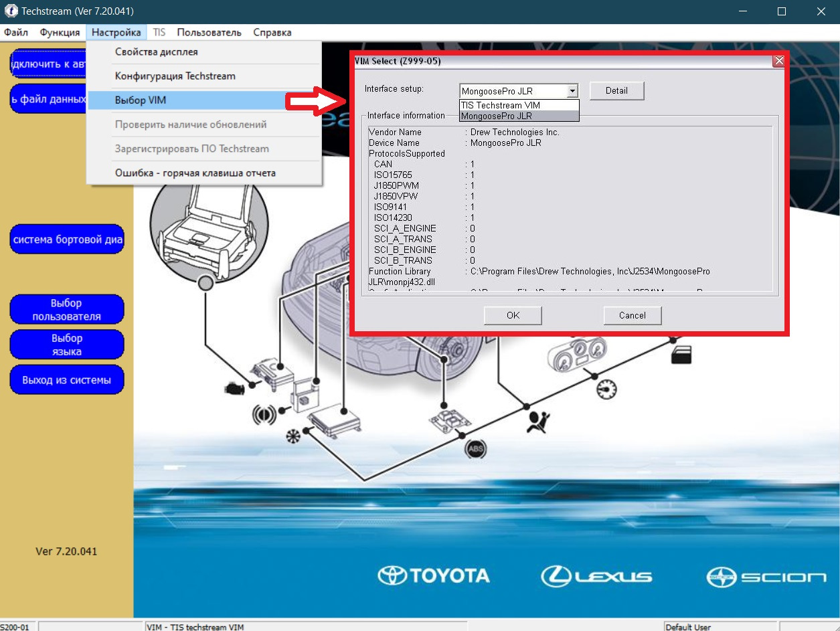
Task: Click Выход из системы button
Action: pos(67,380)
